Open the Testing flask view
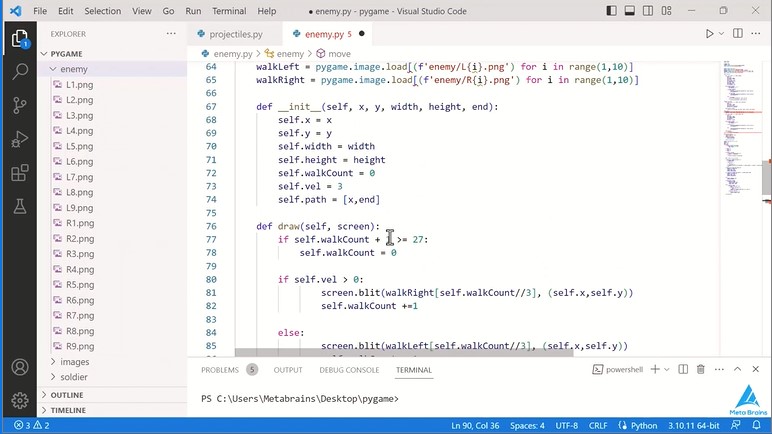Viewport: 772px width, 434px height. (x=20, y=206)
